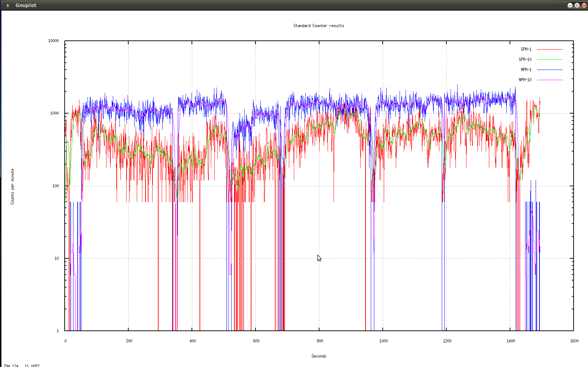588x367 pixels.
Task: Click the blue NPM-1 legend line sample
Action: [x=550, y=70]
